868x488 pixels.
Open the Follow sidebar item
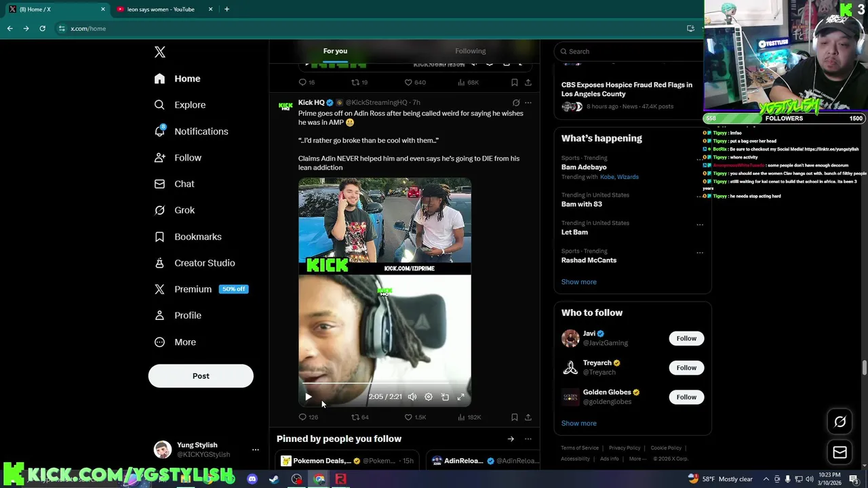pyautogui.click(x=178, y=158)
